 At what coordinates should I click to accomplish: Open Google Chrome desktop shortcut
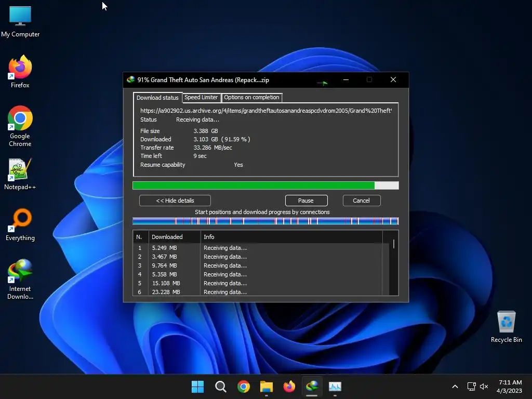[x=20, y=126]
